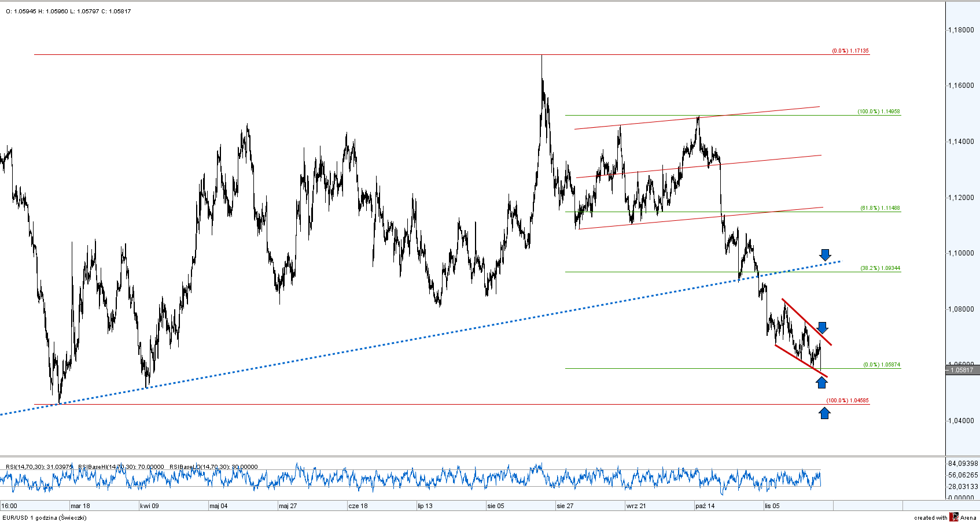This screenshot has height=522, width=980.
Task: Click price axis value 1,14000
Action: point(961,142)
